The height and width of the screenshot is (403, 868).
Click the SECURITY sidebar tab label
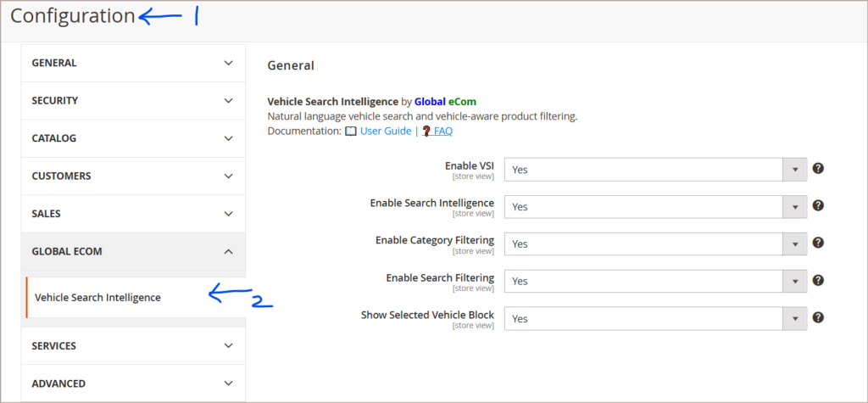(x=55, y=100)
